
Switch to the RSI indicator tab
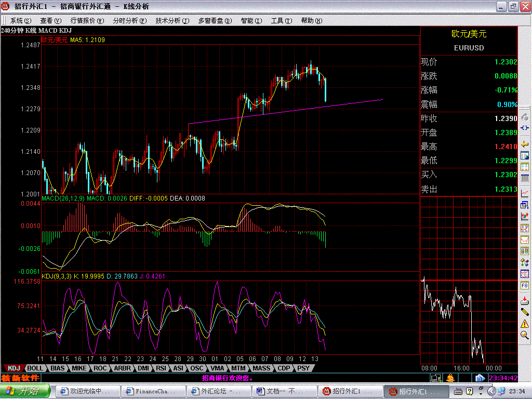pos(161,368)
